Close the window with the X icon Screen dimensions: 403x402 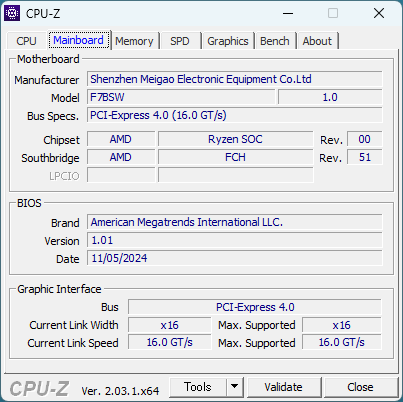click(379, 14)
